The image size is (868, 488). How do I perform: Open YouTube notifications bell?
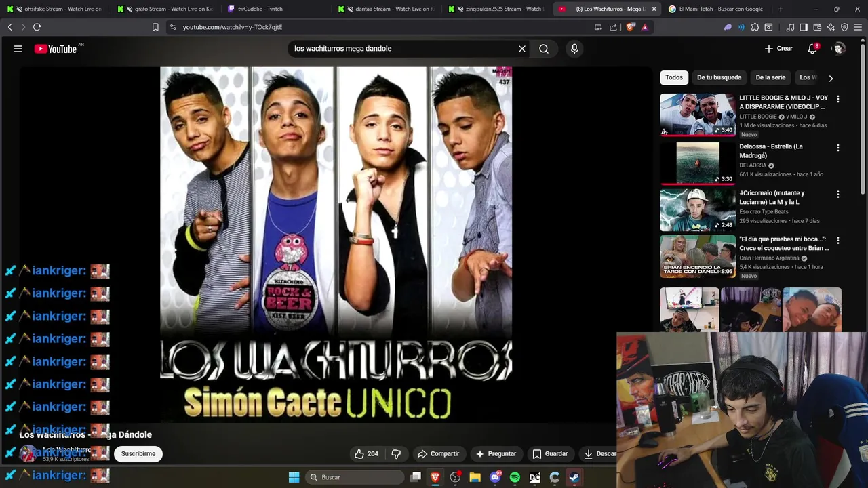click(x=812, y=49)
